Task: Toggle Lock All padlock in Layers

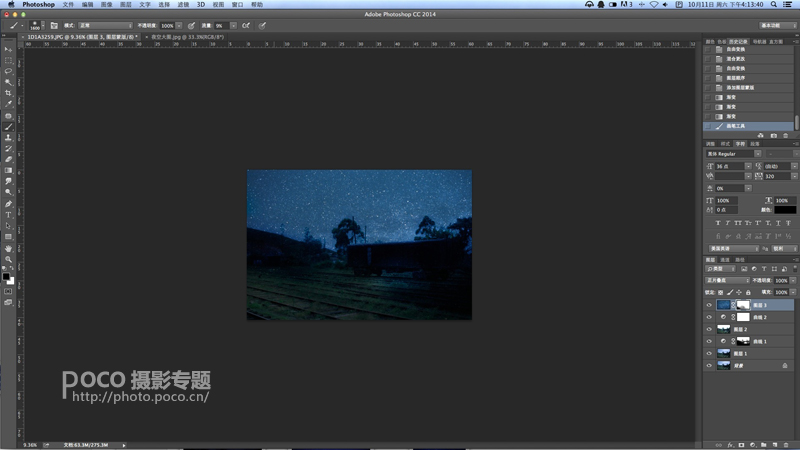Action: pyautogui.click(x=748, y=292)
